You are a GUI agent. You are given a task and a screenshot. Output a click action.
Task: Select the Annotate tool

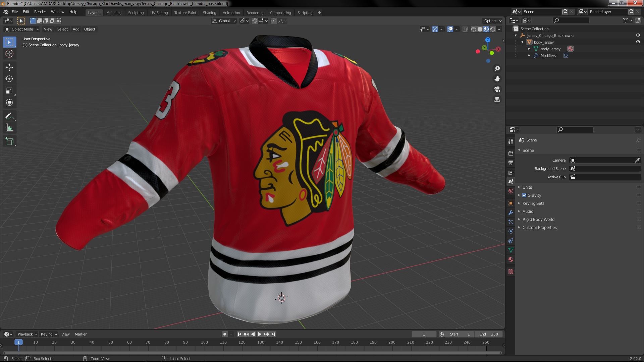tap(9, 116)
